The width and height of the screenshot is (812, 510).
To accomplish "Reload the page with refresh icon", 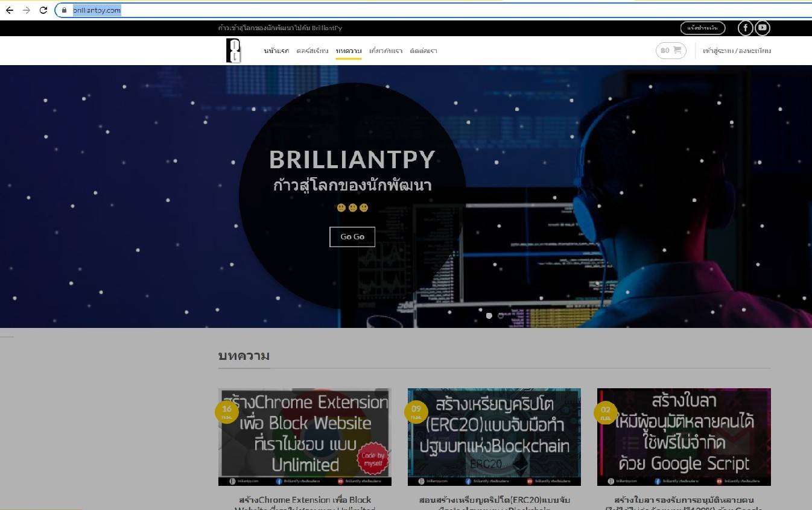I will point(43,10).
